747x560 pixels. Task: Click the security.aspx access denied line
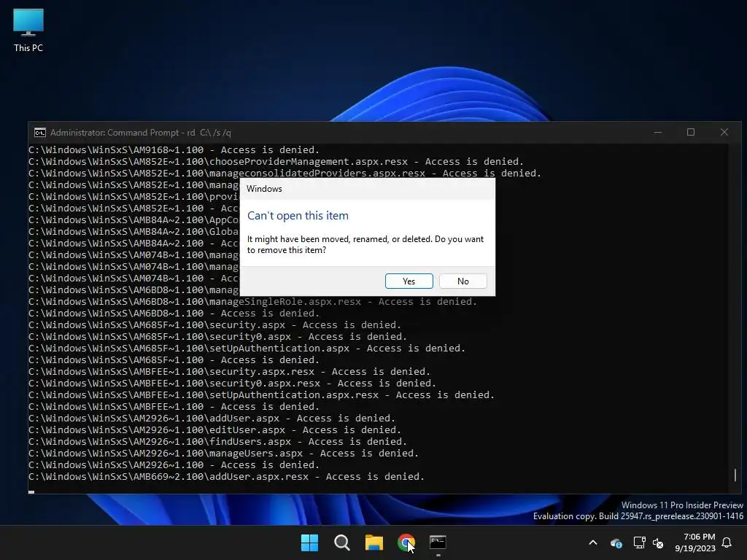[215, 324]
